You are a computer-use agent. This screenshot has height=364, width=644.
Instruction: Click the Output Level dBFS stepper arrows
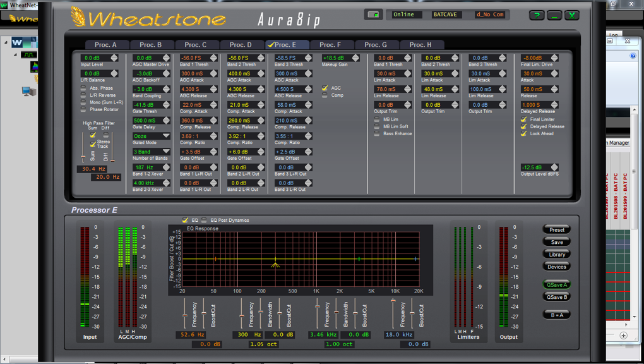554,167
